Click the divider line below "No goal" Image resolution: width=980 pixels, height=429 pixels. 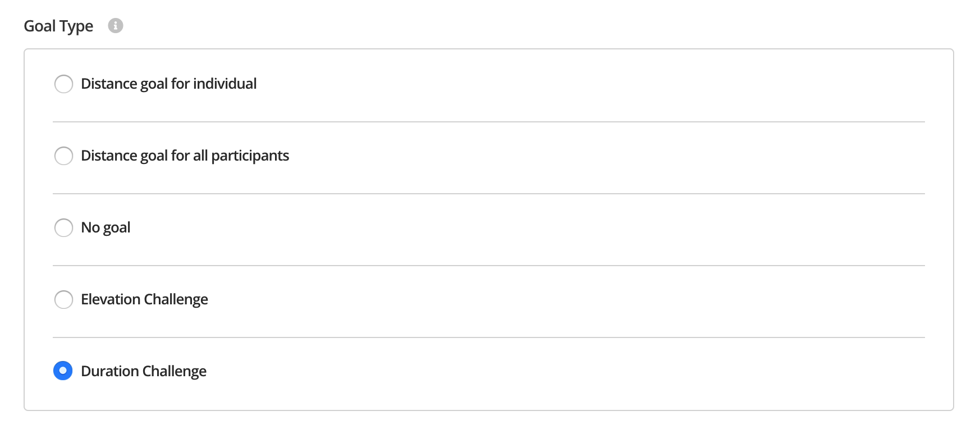pos(488,266)
